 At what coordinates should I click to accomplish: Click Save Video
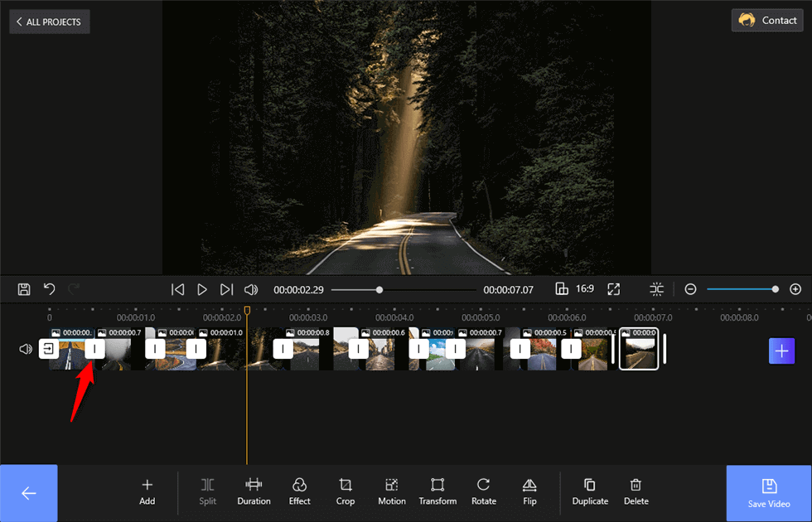point(769,494)
